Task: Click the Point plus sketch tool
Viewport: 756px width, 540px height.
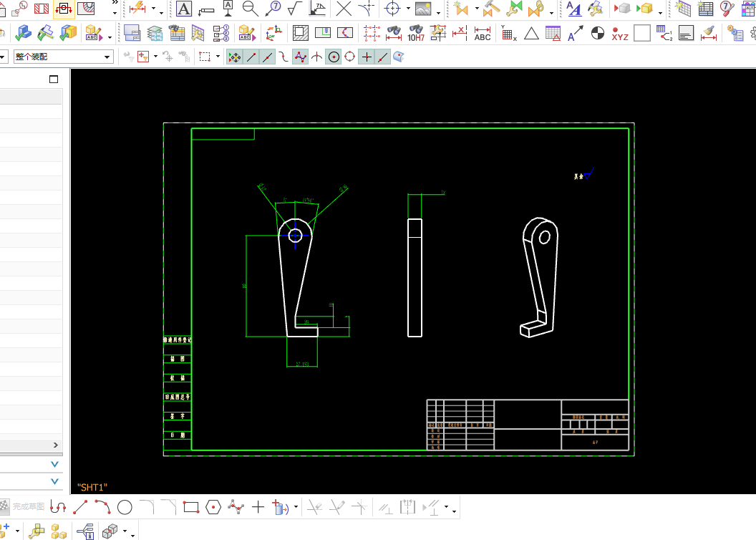Action: (x=258, y=507)
